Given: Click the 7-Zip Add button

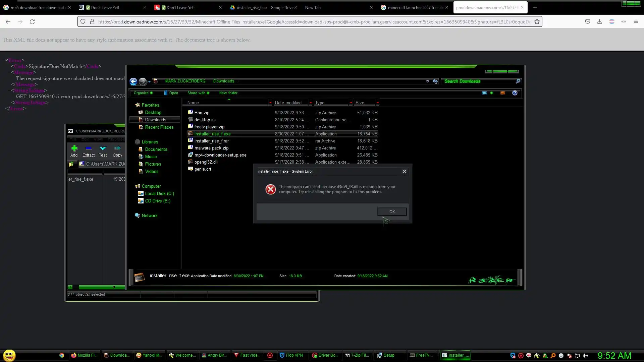Looking at the screenshot, I should pos(74,151).
